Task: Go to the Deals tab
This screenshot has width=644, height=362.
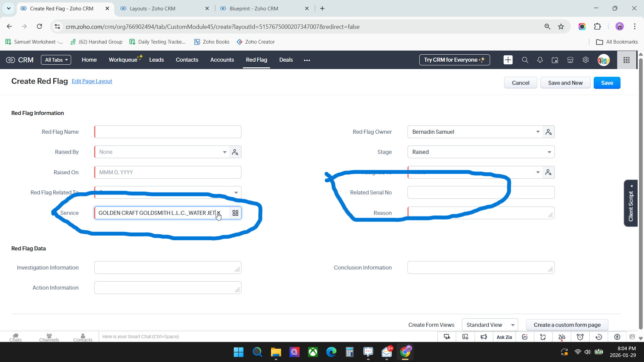Action: tap(286, 60)
